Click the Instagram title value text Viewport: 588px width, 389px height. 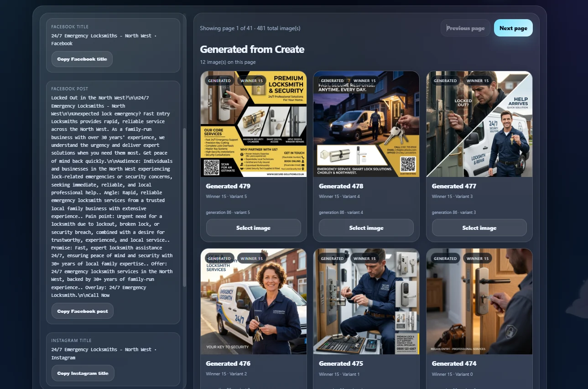pyautogui.click(x=104, y=353)
